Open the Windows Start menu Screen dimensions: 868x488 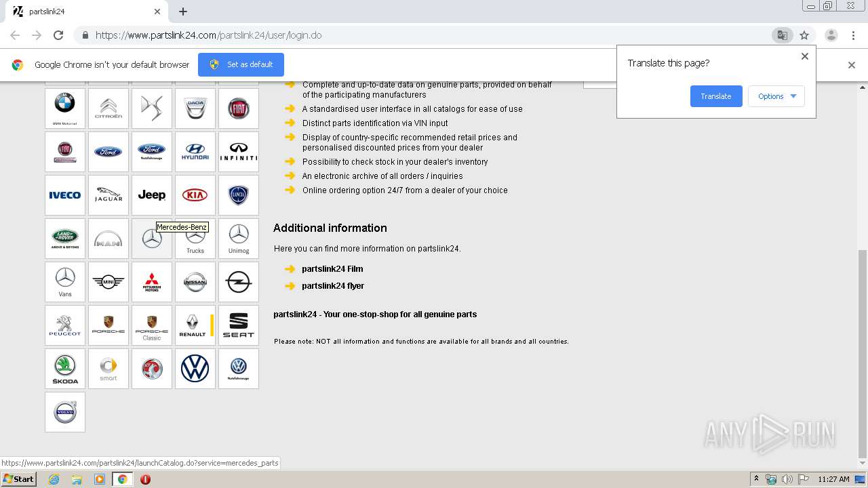pos(19,479)
